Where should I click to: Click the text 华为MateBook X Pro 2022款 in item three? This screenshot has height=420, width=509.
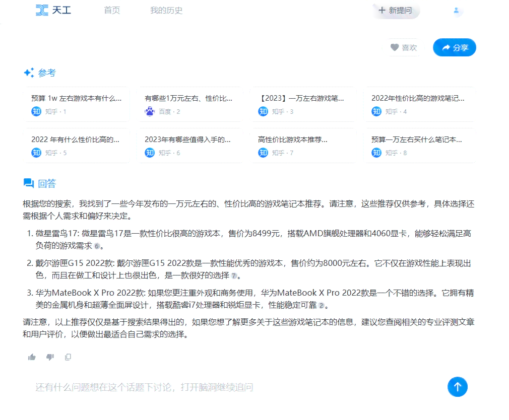click(90, 293)
